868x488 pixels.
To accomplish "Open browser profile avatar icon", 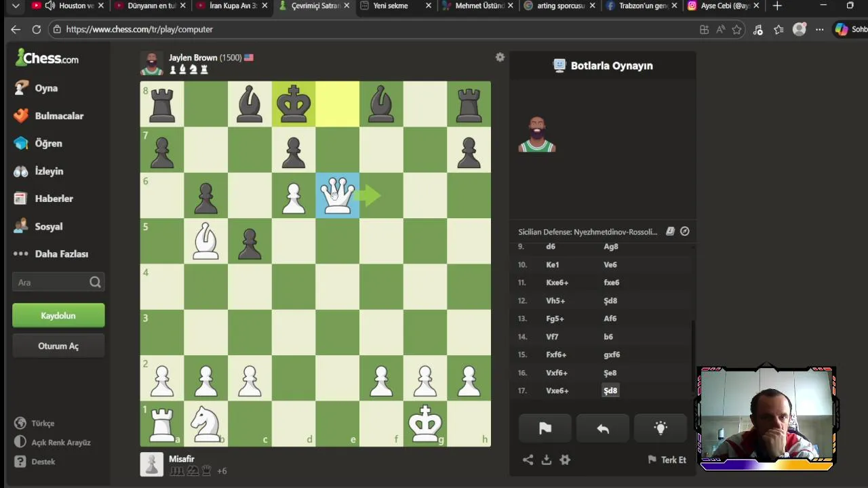I will [800, 30].
